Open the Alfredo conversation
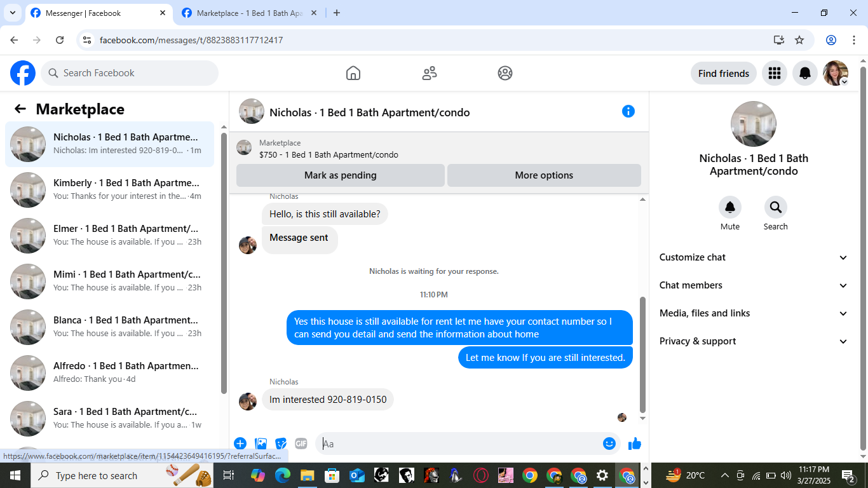 pos(110,372)
